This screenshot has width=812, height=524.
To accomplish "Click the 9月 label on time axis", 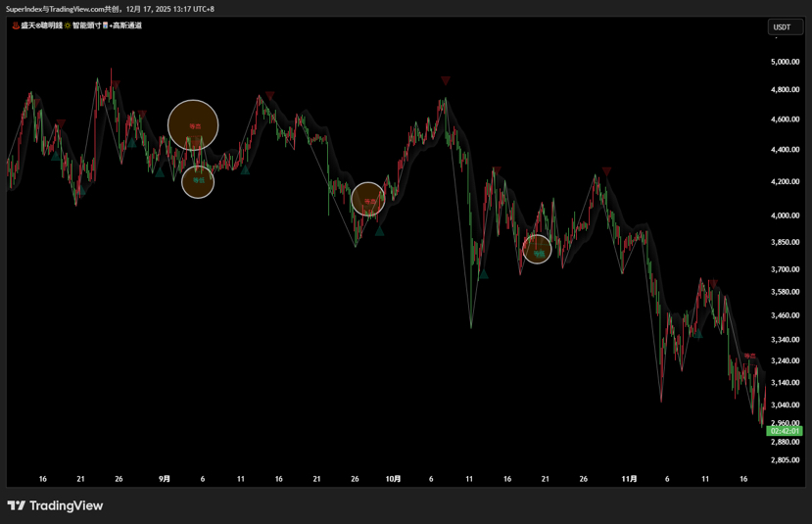I will coord(165,479).
